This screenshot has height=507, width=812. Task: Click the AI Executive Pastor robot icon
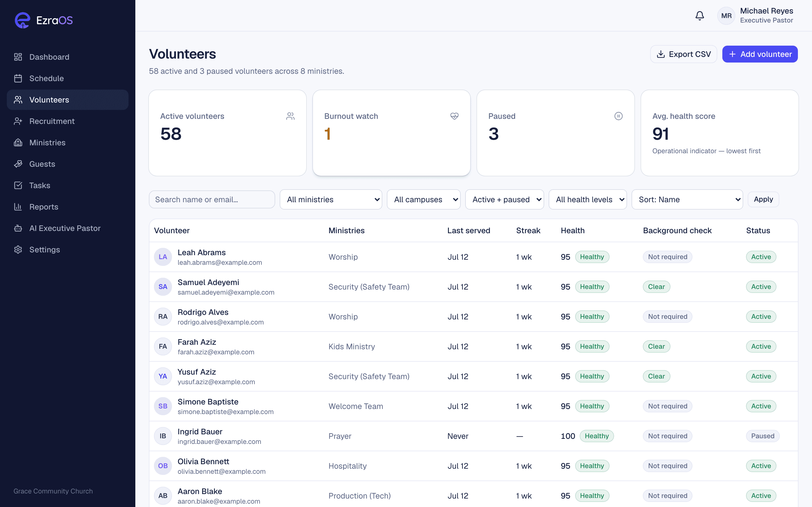tap(18, 228)
